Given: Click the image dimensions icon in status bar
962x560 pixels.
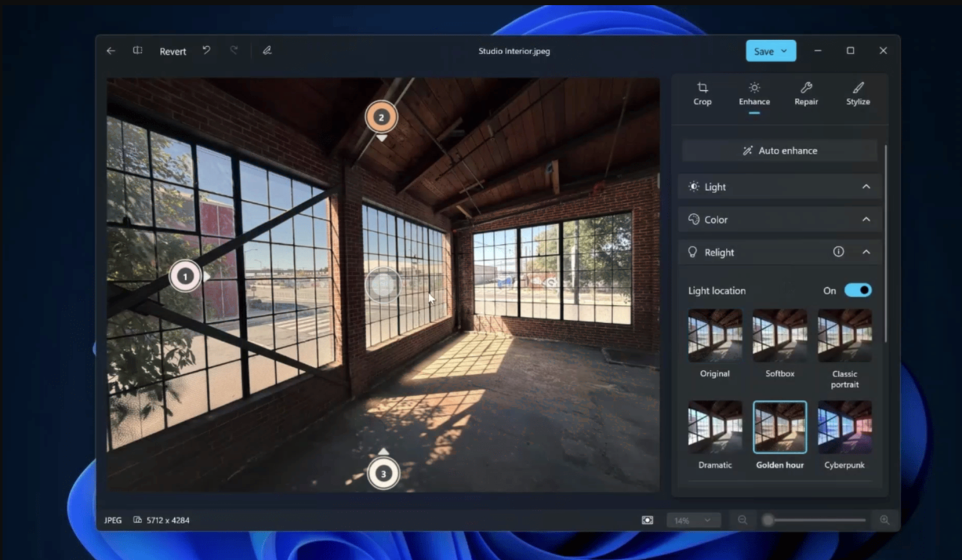Looking at the screenshot, I should tap(138, 520).
